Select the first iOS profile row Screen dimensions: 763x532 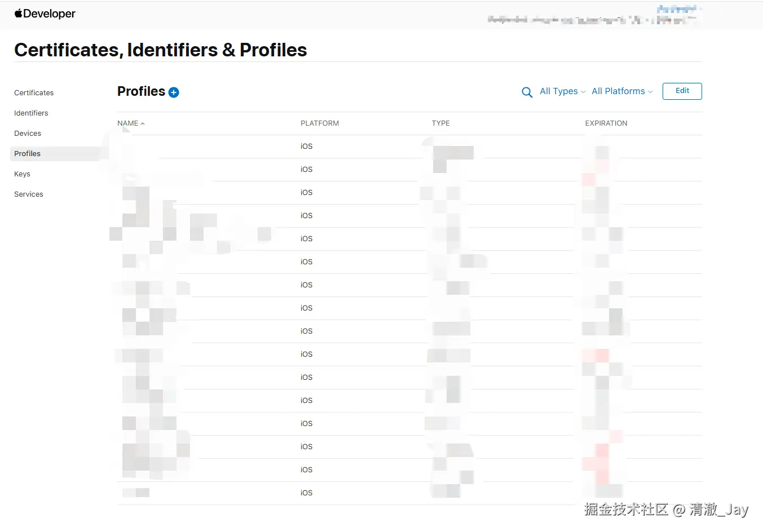409,147
